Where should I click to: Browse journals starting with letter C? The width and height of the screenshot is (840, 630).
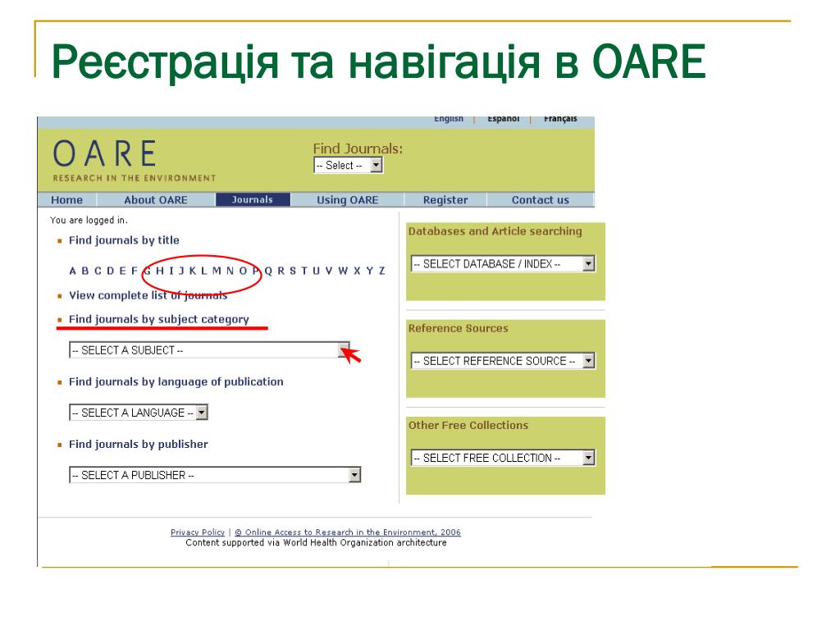point(98,271)
